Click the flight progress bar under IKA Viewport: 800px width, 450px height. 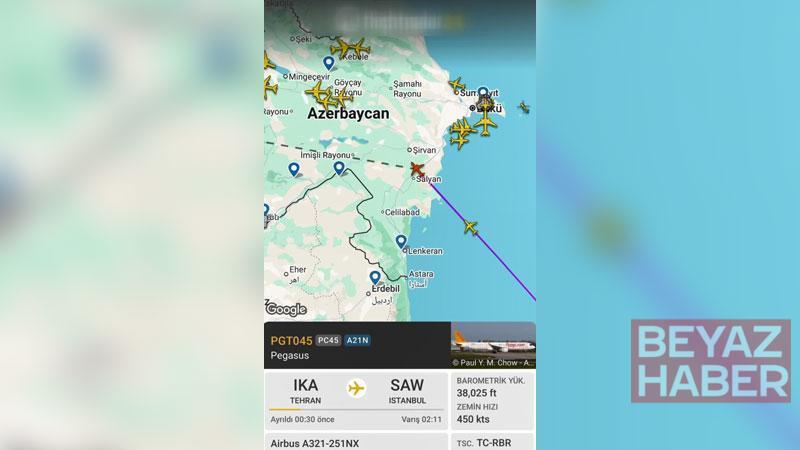[356, 409]
